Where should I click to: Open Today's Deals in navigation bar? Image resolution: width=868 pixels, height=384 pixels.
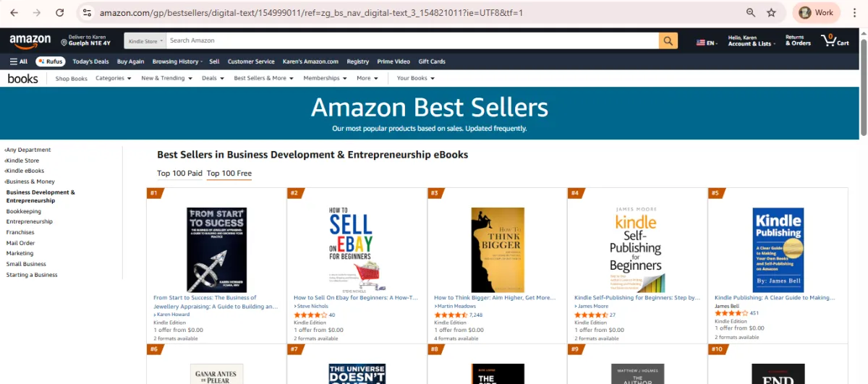90,61
